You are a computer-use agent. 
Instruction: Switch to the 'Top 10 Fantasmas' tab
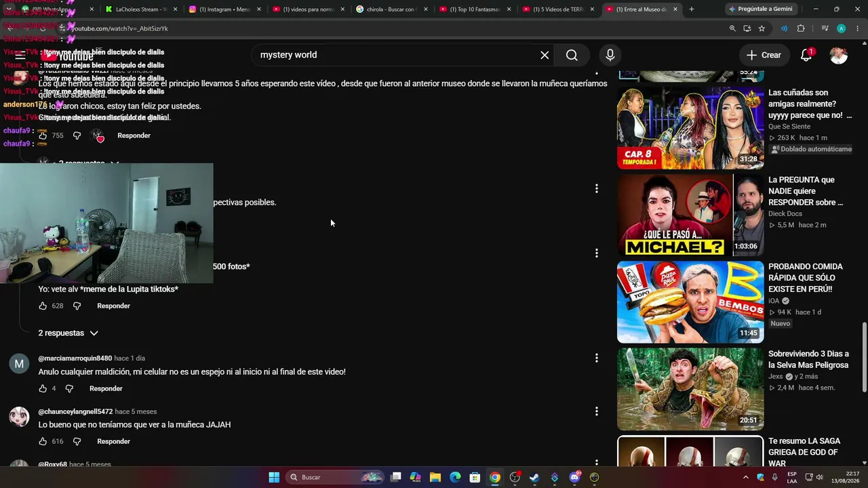[475, 9]
